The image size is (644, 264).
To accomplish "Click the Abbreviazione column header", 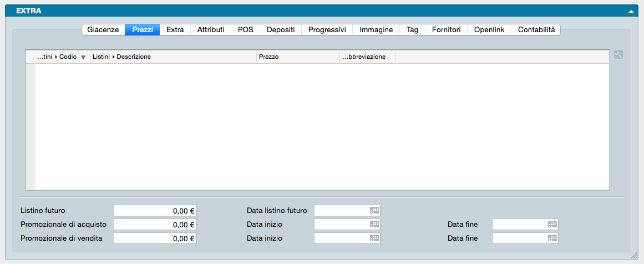I will click(x=367, y=57).
